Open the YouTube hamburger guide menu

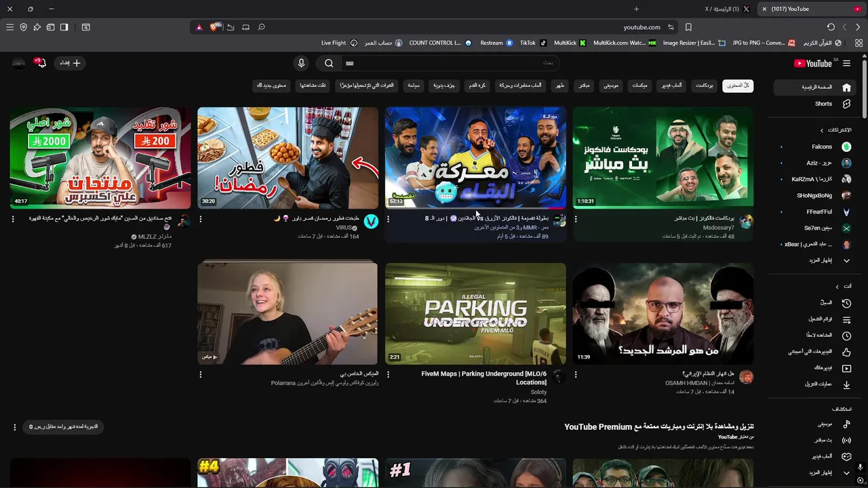846,63
